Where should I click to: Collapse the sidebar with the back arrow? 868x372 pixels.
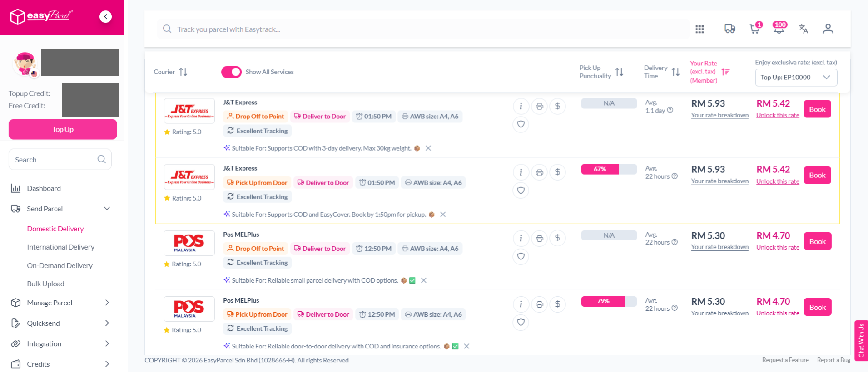[105, 17]
